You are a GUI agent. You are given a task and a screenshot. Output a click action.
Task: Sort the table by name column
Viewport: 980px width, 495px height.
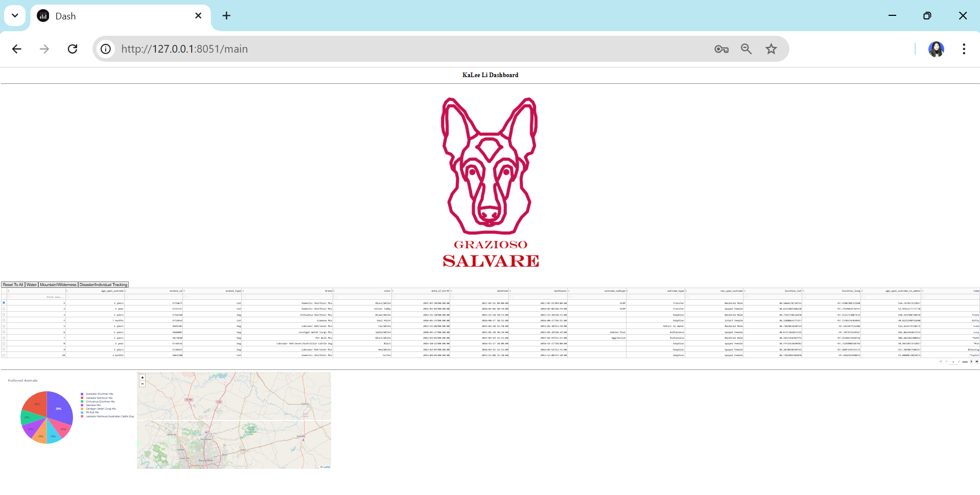click(923, 291)
